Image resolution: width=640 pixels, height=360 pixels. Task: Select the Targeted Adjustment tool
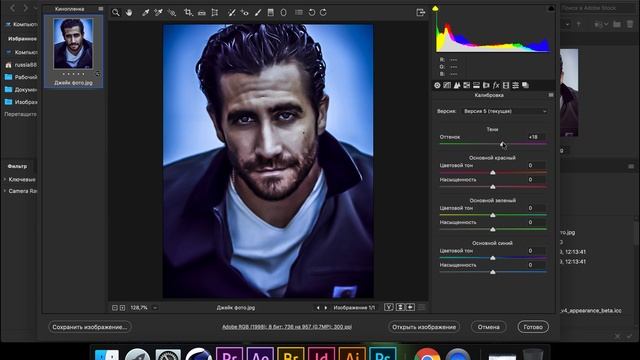coord(172,13)
